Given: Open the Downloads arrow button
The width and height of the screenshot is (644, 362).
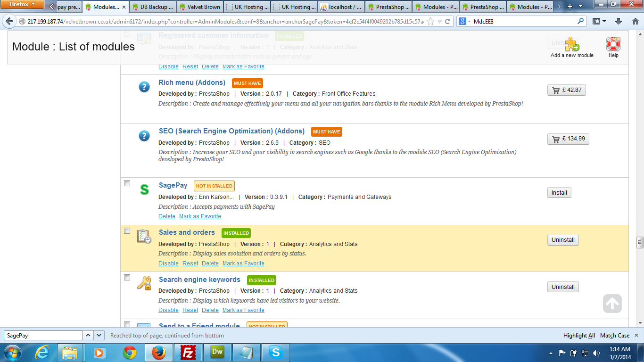Looking at the screenshot, I should 619,21.
